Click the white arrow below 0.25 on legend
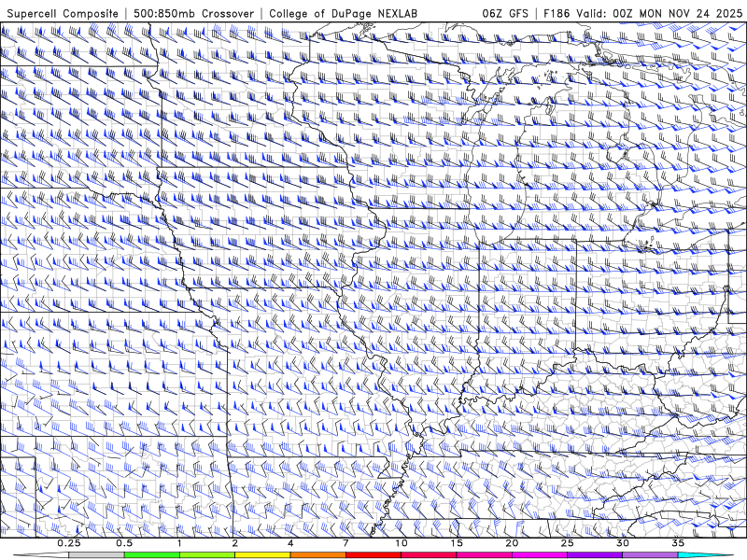Viewport: 747px width, 560px height. 41,555
